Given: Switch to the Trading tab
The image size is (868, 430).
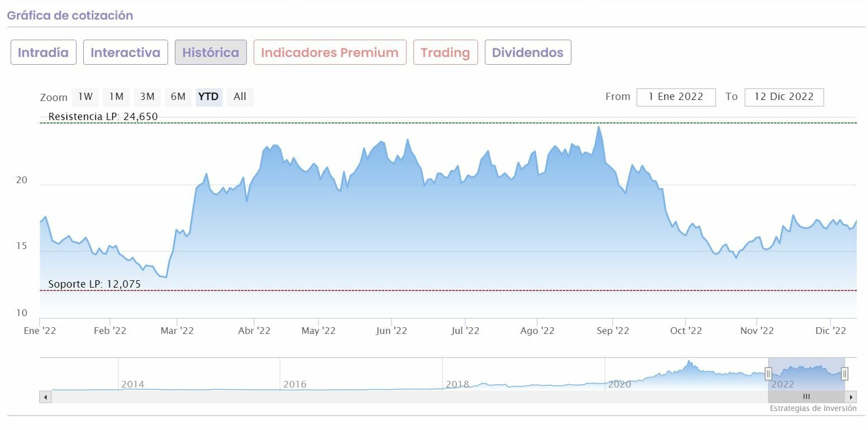Looking at the screenshot, I should (x=445, y=52).
